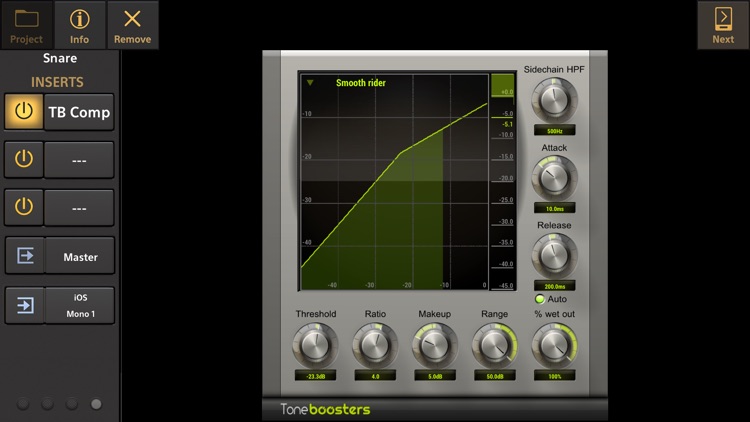Viewport: 750px width, 422px height.
Task: Open the Project folder icon
Action: pos(26,25)
